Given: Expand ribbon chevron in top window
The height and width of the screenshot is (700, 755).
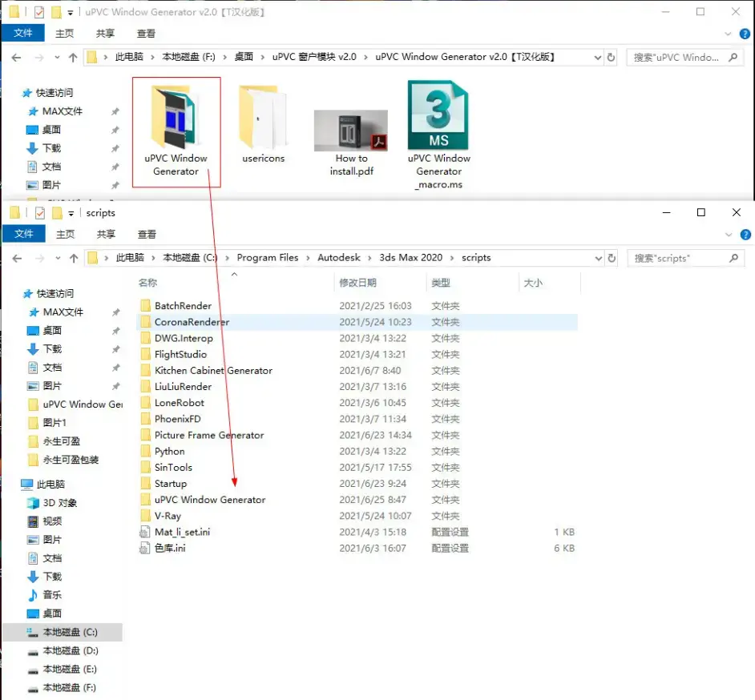Looking at the screenshot, I should (728, 34).
